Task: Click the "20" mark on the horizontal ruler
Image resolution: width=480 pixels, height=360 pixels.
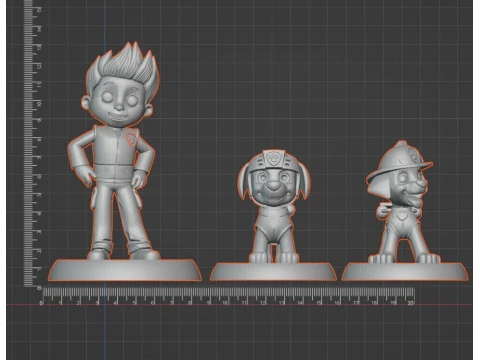Action: (x=411, y=303)
